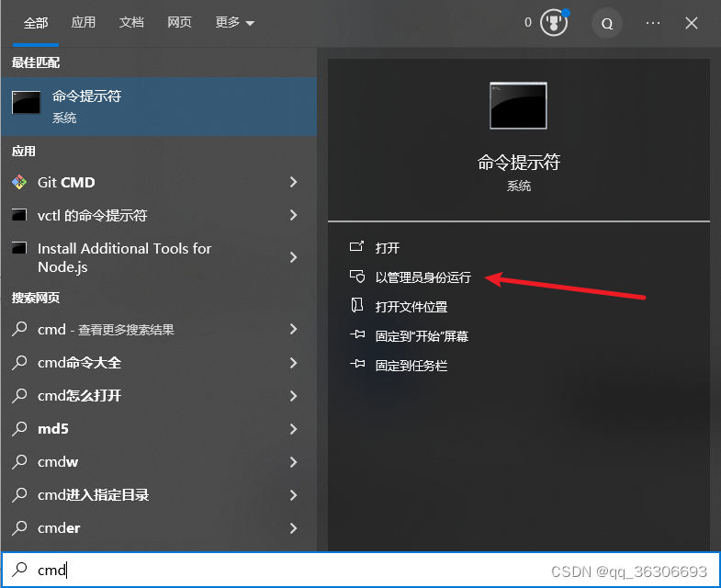Screen dimensions: 721x588
Task: Expand the vctl 的命令提示符 chevron
Action: [293, 215]
